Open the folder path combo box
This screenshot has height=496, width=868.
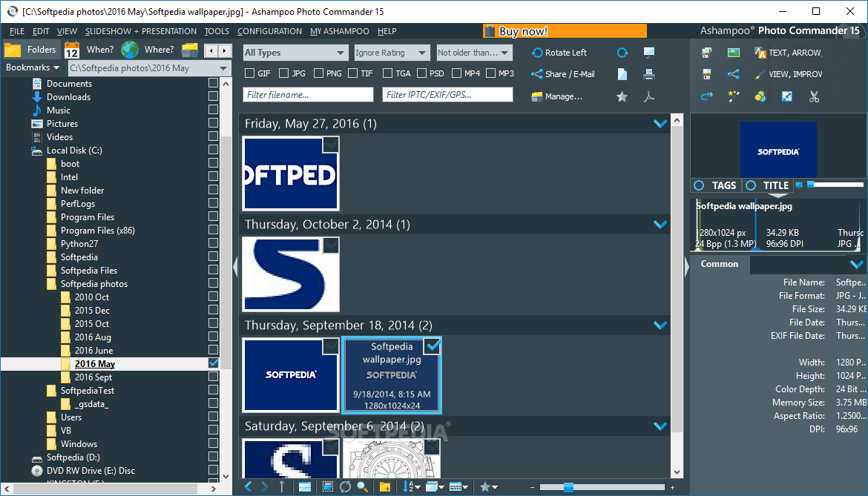tap(148, 68)
